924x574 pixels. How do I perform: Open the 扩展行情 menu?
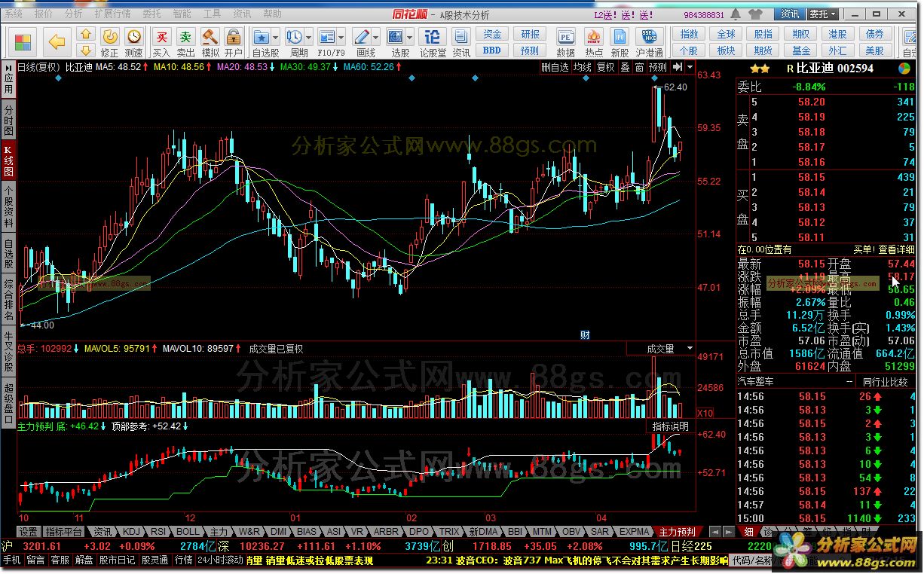pos(112,14)
